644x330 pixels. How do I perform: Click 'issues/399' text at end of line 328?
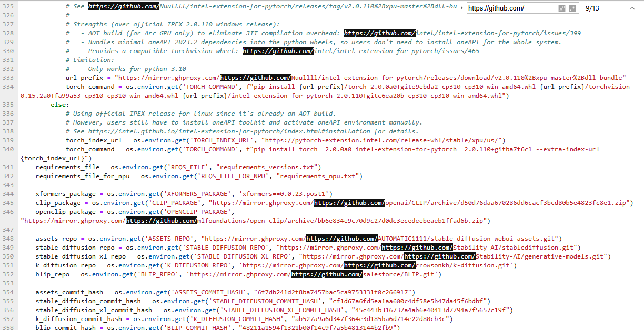[562, 33]
